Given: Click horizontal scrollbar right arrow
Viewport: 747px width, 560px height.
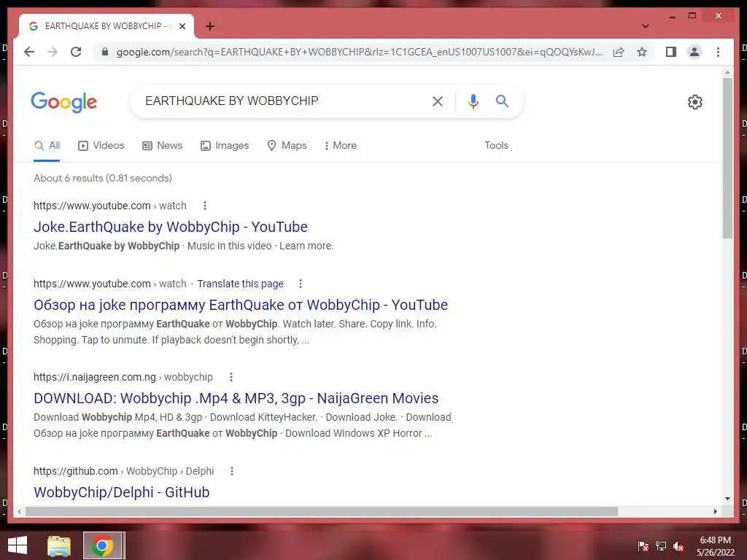Looking at the screenshot, I should click(716, 511).
